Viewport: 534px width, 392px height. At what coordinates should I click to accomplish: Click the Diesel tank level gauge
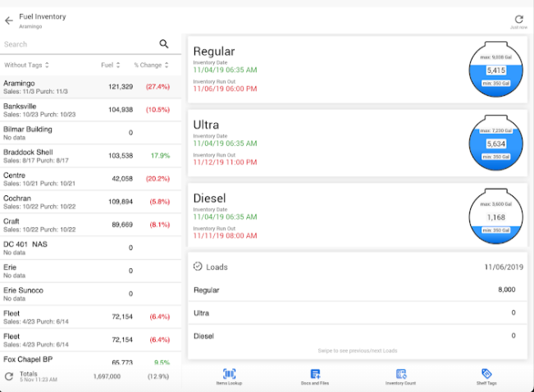[494, 216]
